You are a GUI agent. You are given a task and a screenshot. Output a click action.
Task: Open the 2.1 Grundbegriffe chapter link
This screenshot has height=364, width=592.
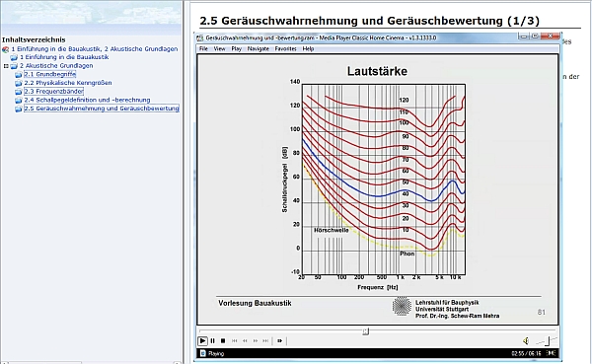point(50,74)
